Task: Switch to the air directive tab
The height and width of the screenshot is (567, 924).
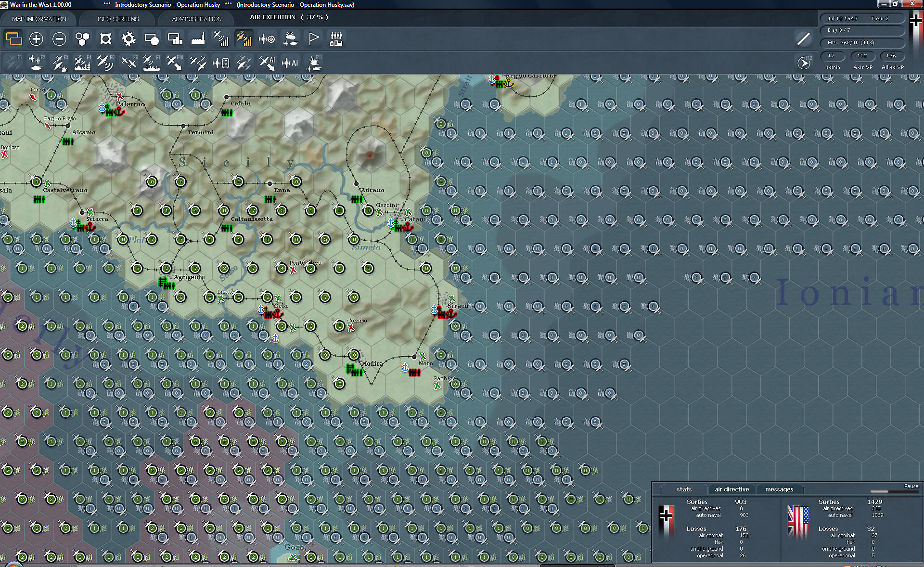Action: pos(731,489)
